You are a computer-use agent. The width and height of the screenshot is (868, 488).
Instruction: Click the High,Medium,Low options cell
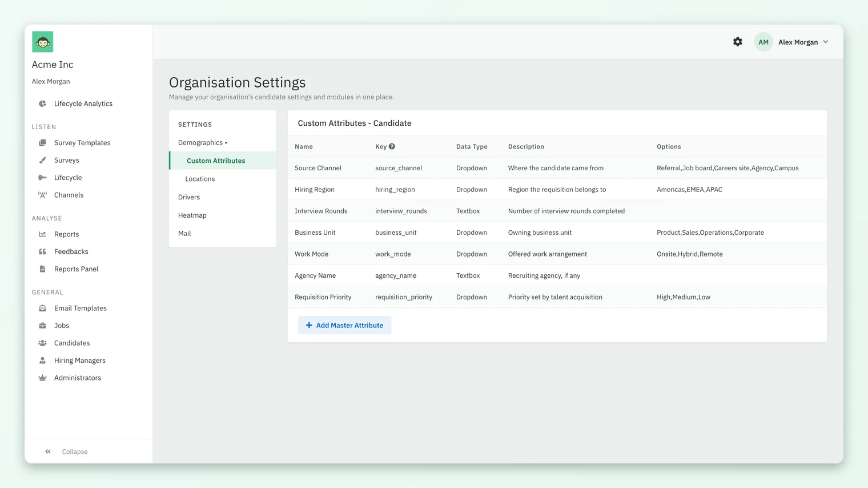point(684,297)
